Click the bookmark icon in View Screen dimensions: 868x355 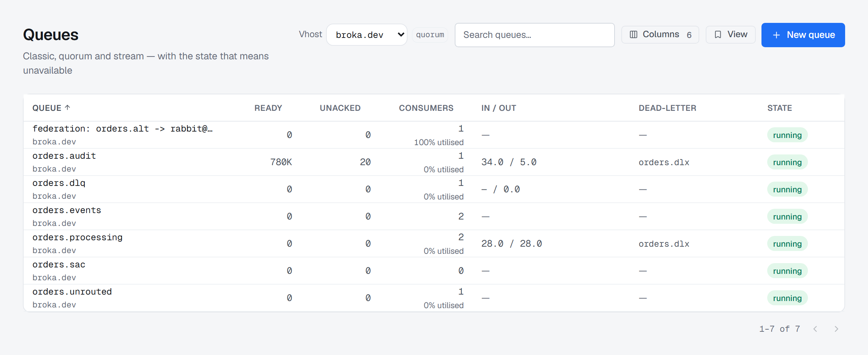point(718,35)
